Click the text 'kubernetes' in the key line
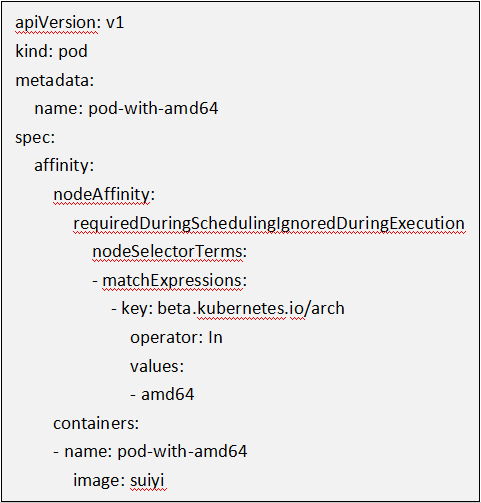This screenshot has height=503, width=481. click(x=241, y=309)
